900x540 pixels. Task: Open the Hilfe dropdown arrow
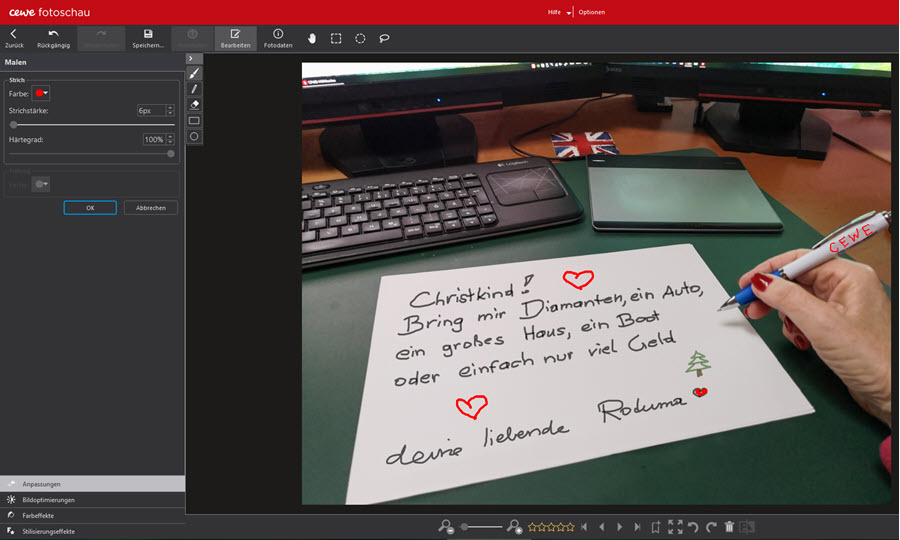point(569,13)
